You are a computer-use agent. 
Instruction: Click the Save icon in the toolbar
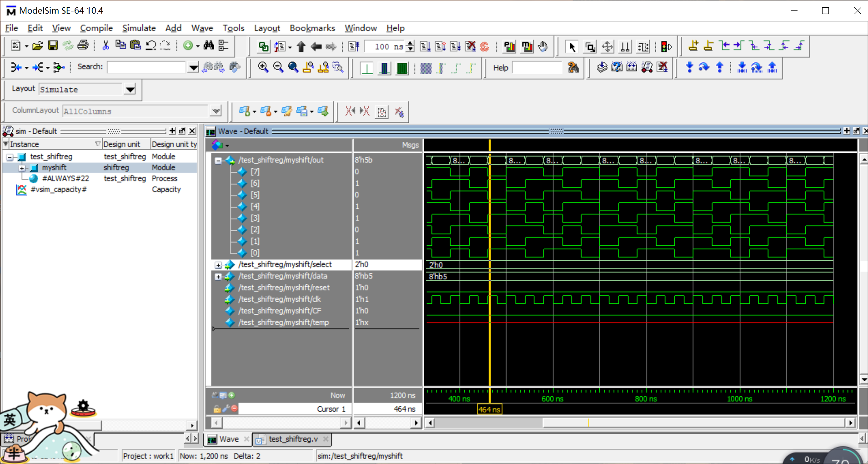[53, 45]
